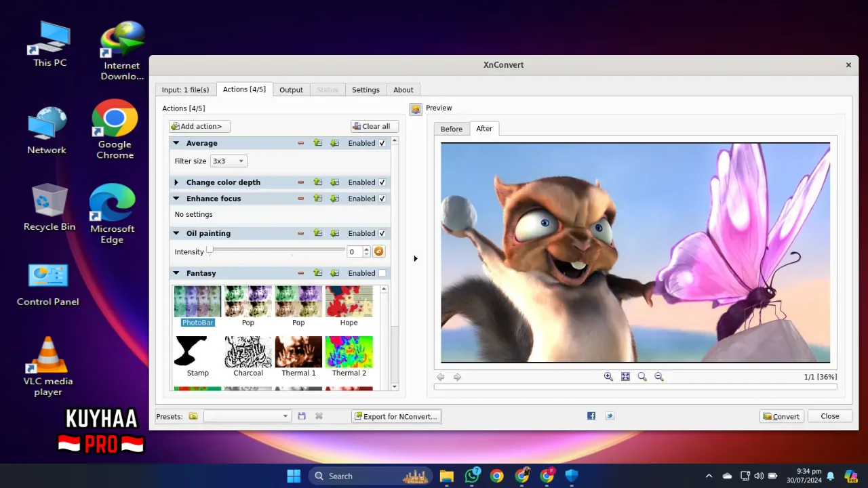
Task: Reset Oil painting intensity with orange icon
Action: (379, 251)
